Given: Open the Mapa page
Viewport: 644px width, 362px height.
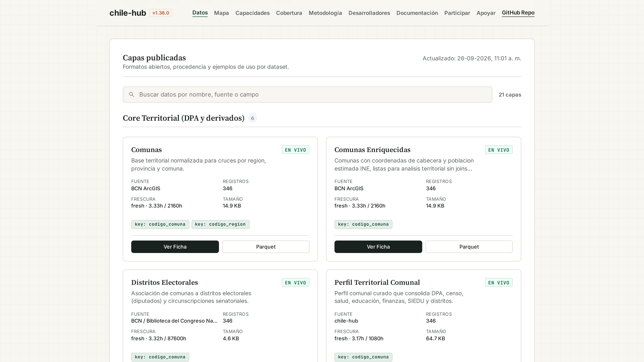Looking at the screenshot, I should point(222,13).
